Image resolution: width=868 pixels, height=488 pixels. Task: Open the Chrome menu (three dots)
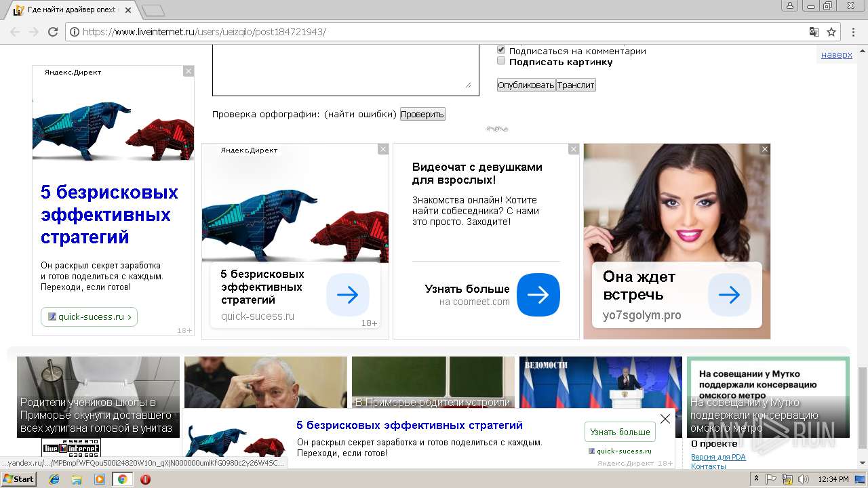pyautogui.click(x=854, y=32)
